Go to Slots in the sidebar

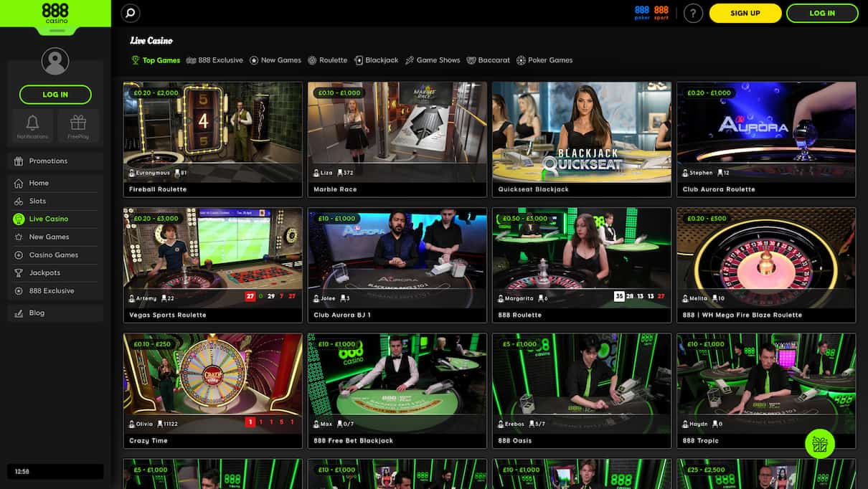(x=55, y=201)
